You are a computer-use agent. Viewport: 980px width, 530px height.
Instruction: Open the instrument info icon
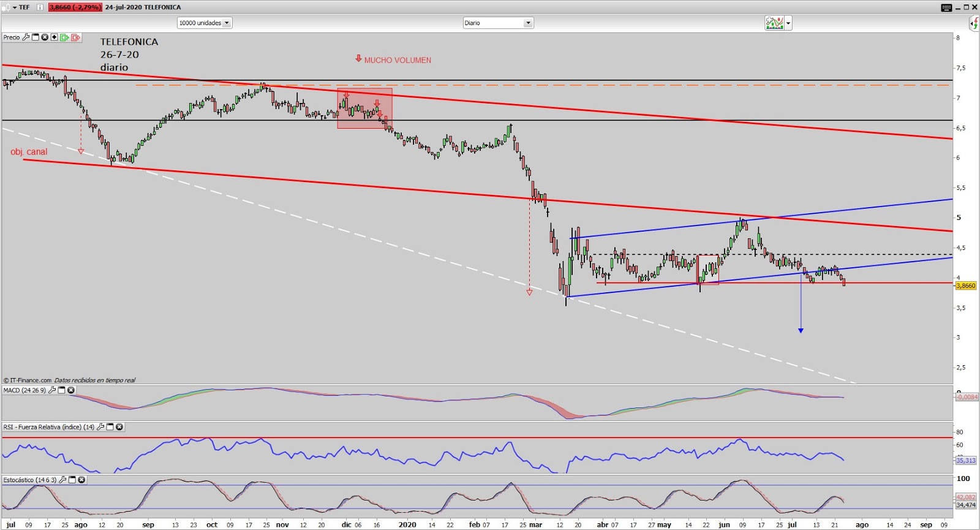[40, 7]
